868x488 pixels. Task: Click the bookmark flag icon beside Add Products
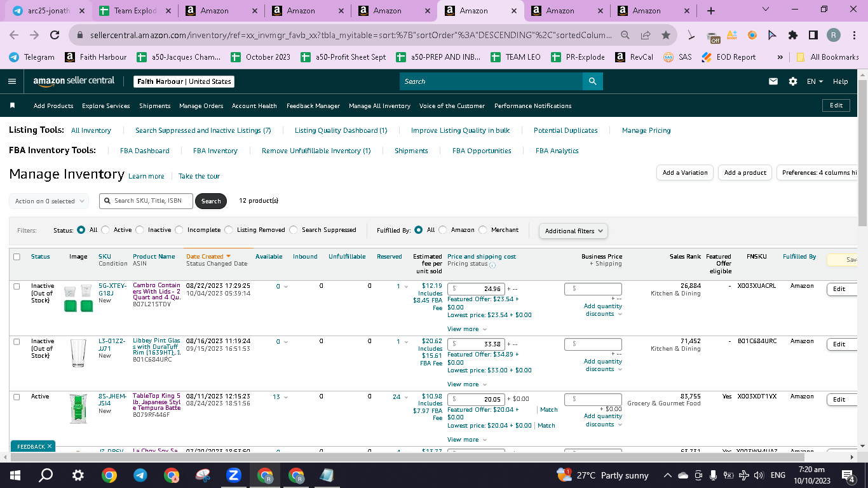pos(13,105)
